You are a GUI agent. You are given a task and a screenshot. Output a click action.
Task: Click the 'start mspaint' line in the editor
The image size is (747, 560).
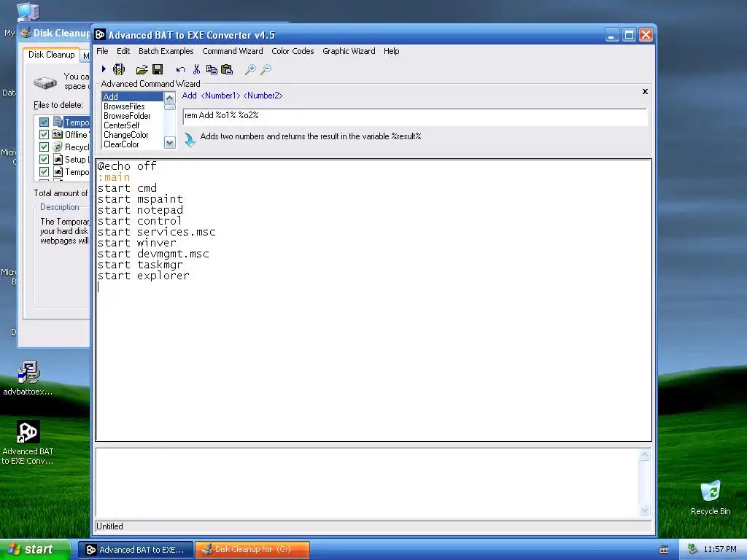[140, 199]
